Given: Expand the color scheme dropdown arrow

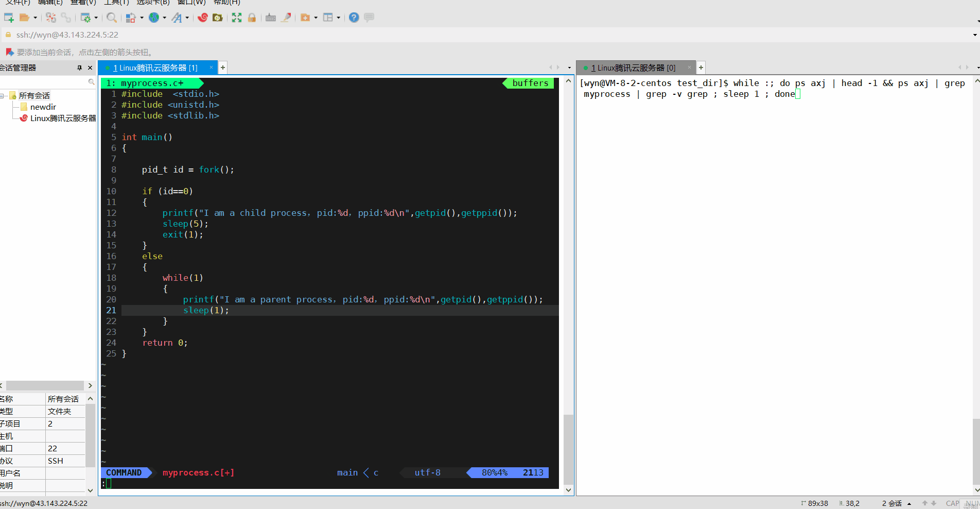Looking at the screenshot, I should click(x=142, y=18).
